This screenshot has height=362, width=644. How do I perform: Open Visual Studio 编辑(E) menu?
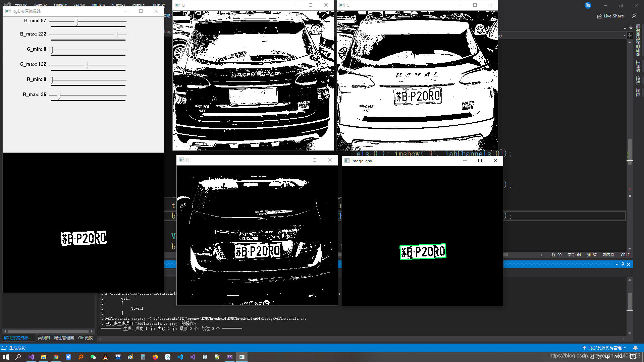41,5
